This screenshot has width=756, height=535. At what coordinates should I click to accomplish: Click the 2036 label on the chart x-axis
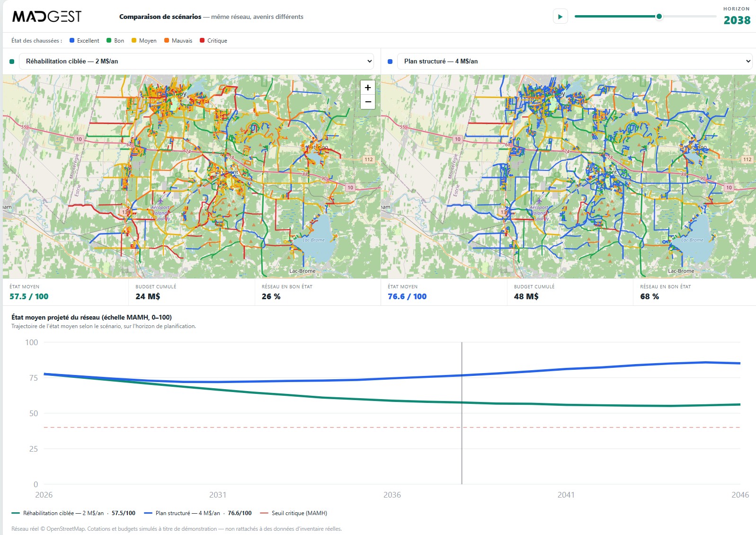coord(392,495)
